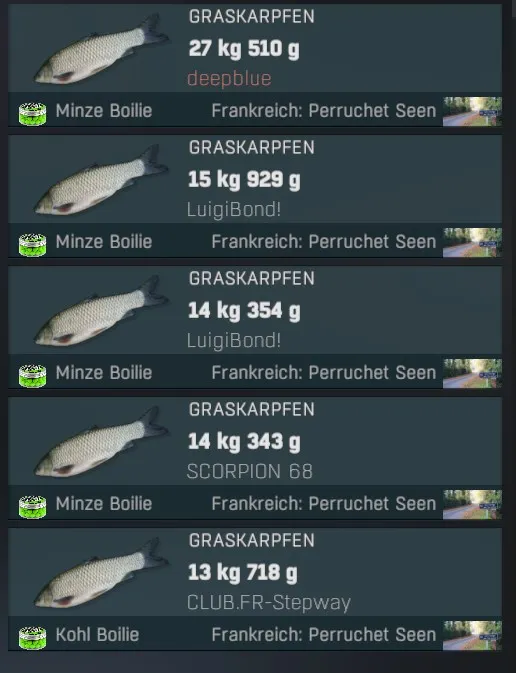Open the grass carp image for the 27 kg 510 g catch
516x673 pixels.
(101, 49)
